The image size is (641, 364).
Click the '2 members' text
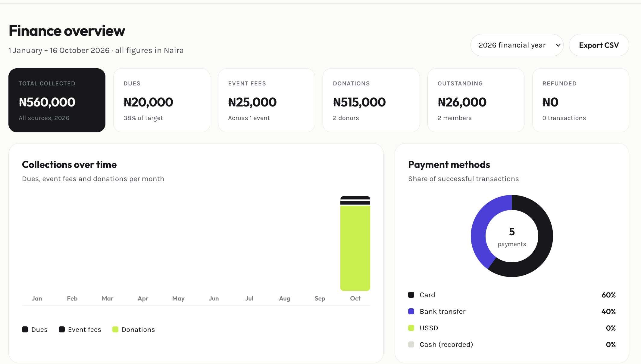(455, 118)
